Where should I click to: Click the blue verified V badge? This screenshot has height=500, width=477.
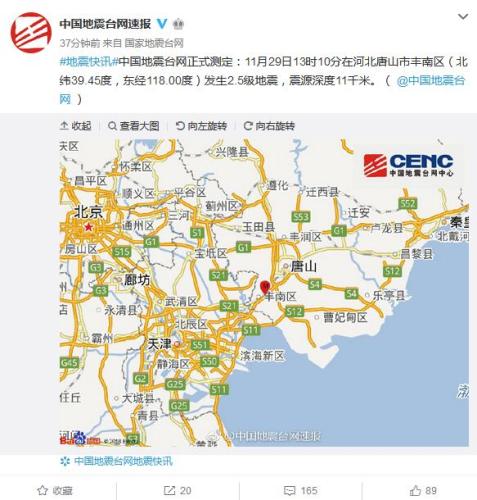pyautogui.click(x=162, y=24)
